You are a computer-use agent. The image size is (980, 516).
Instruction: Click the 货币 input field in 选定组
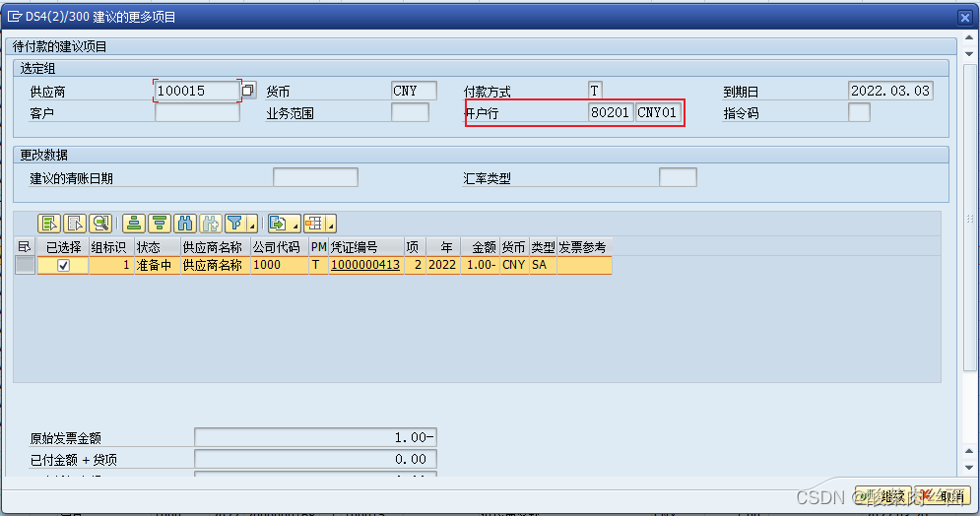tap(414, 91)
